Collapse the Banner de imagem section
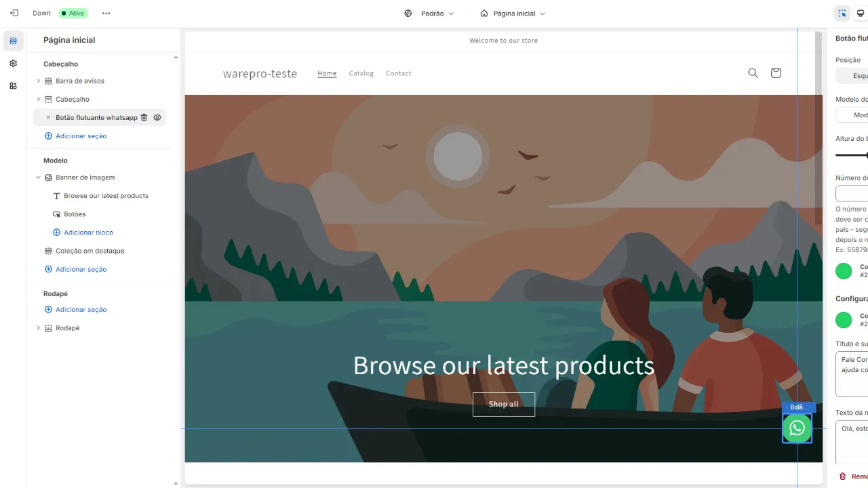The height and width of the screenshot is (488, 868). pyautogui.click(x=39, y=178)
